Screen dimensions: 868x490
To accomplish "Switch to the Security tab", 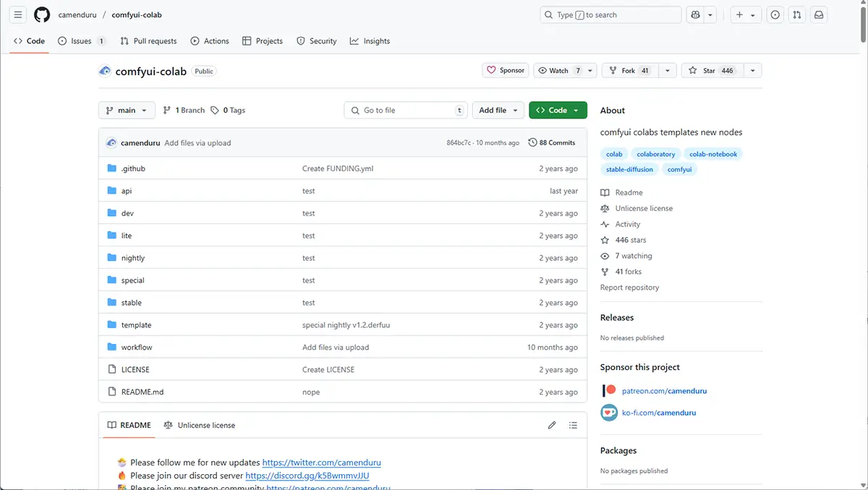I will (x=317, y=41).
